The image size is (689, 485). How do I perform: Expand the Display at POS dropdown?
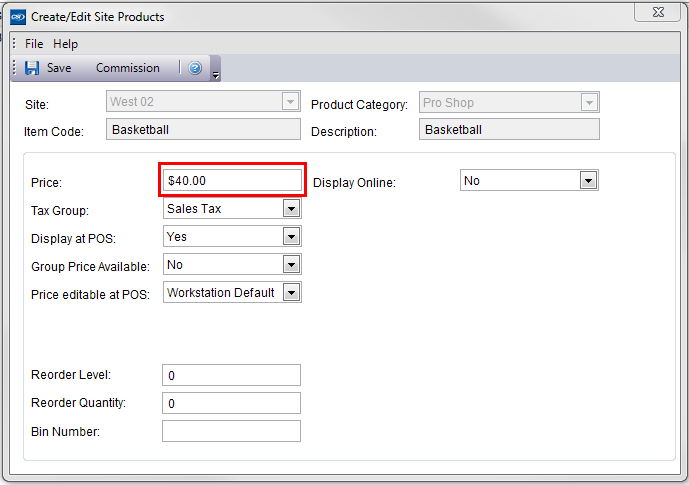click(x=291, y=237)
